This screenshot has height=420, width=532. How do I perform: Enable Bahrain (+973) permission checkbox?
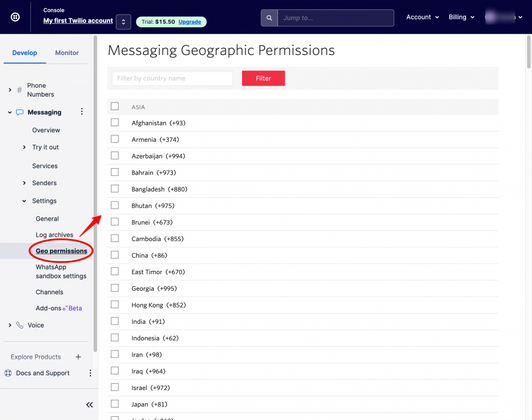[115, 172]
